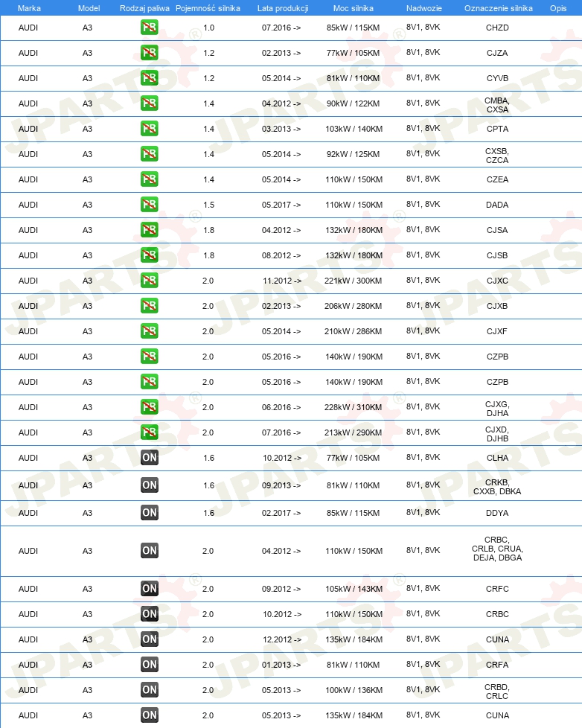
Task: Click the power value 105kW / 143KM
Action: coord(354,589)
